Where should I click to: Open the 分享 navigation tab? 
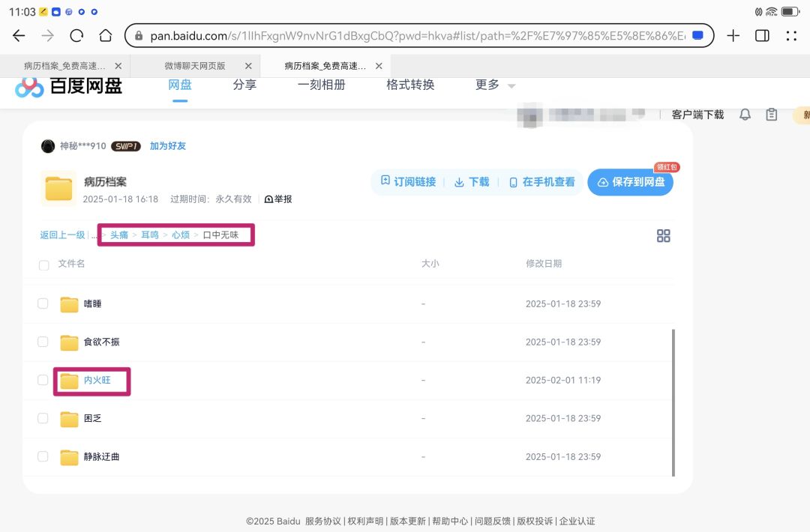(244, 85)
